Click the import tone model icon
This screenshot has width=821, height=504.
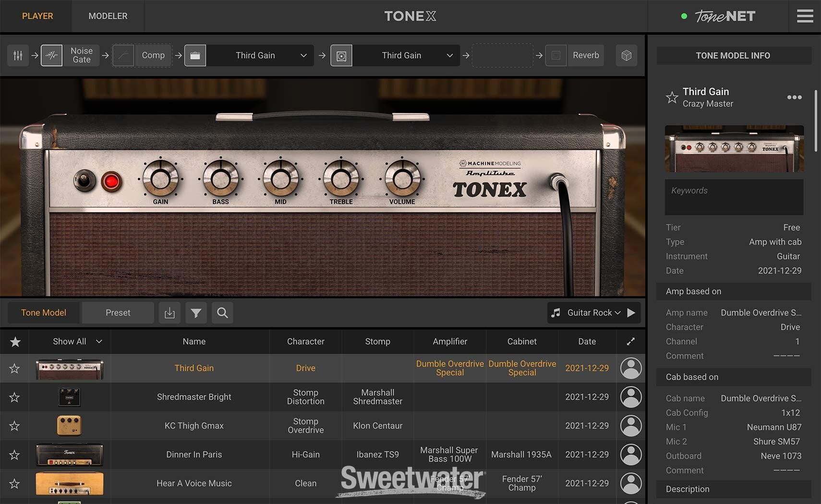pyautogui.click(x=169, y=313)
